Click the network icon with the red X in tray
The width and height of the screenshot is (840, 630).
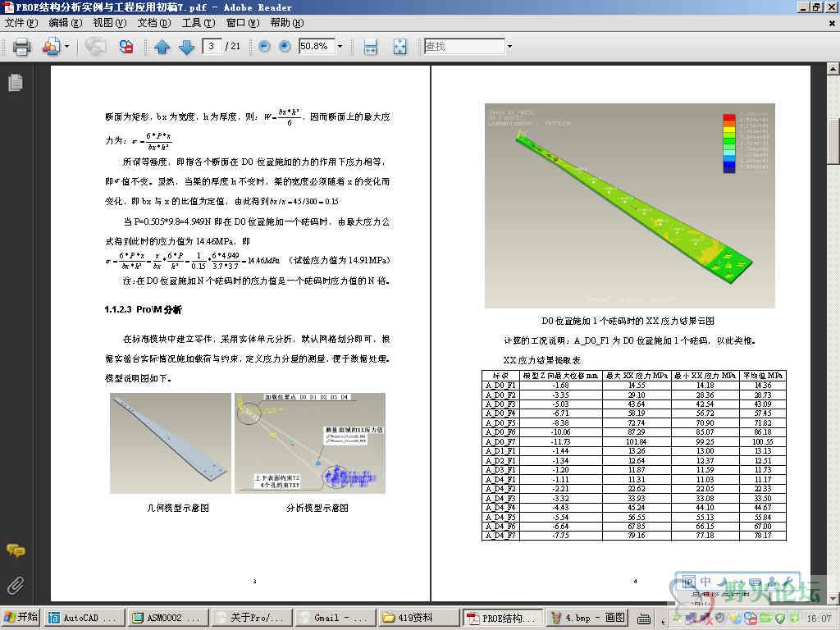pos(707,619)
